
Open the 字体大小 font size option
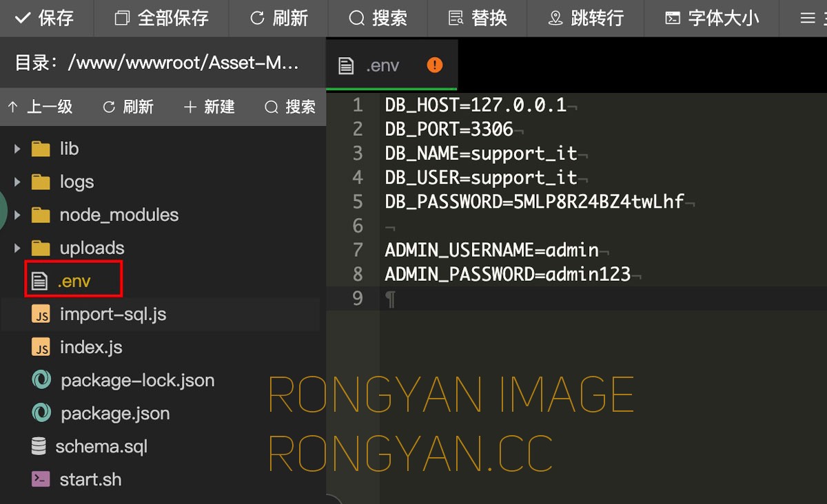point(712,18)
